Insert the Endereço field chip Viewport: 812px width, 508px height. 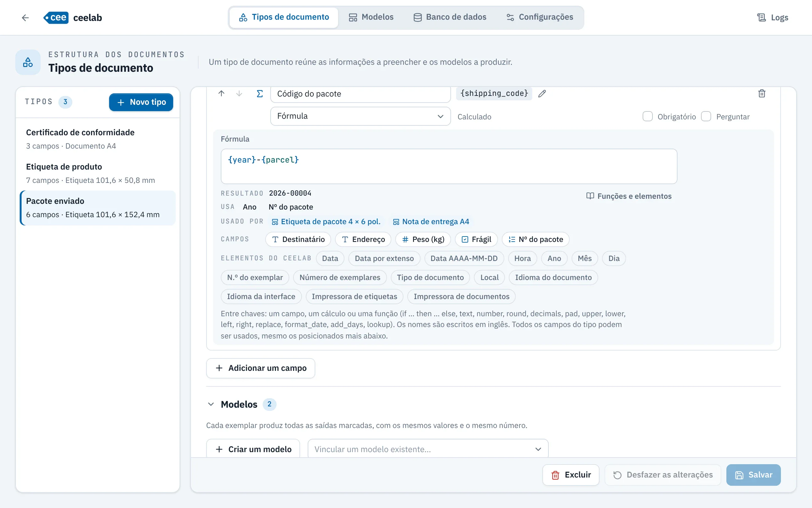click(363, 239)
